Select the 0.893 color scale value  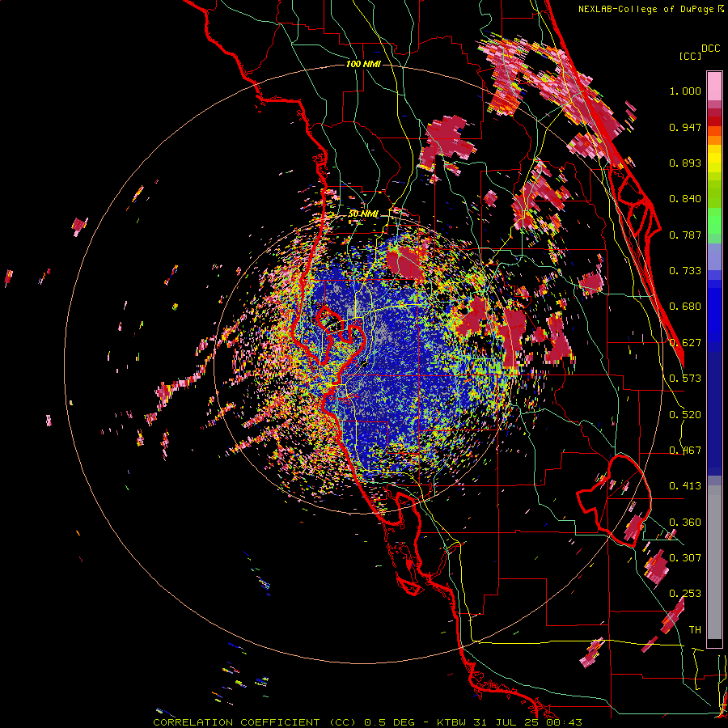685,163
